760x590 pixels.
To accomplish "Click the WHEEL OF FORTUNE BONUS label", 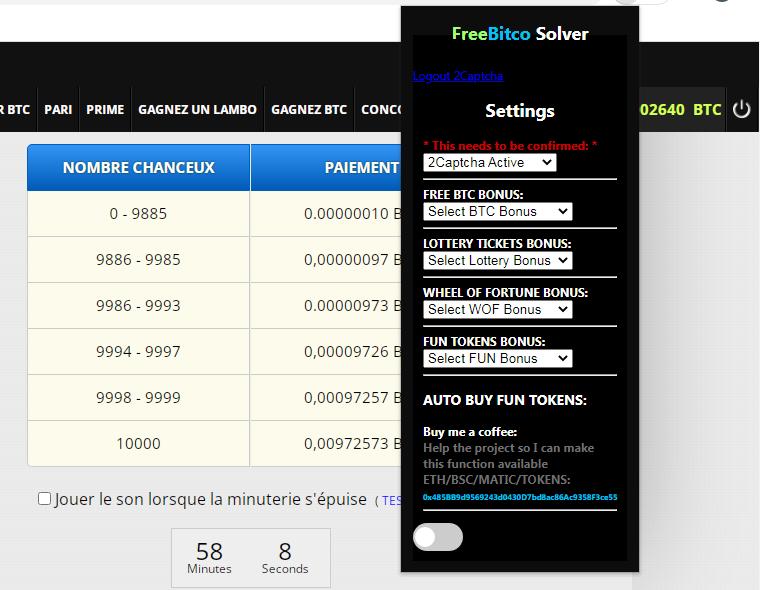I will [506, 292].
